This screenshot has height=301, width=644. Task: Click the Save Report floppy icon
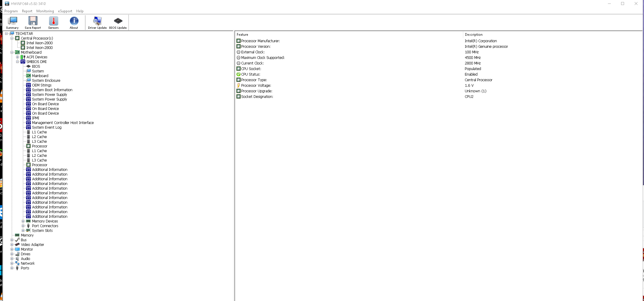pos(33,23)
